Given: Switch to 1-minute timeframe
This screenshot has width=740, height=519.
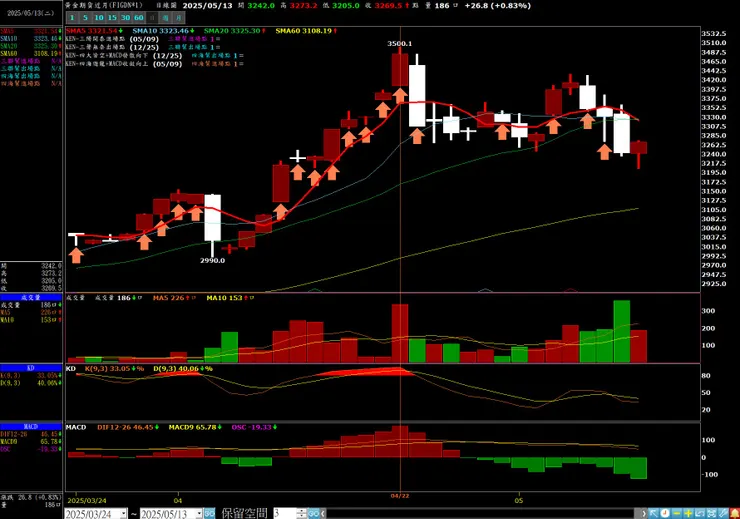Looking at the screenshot, I should 72,17.
